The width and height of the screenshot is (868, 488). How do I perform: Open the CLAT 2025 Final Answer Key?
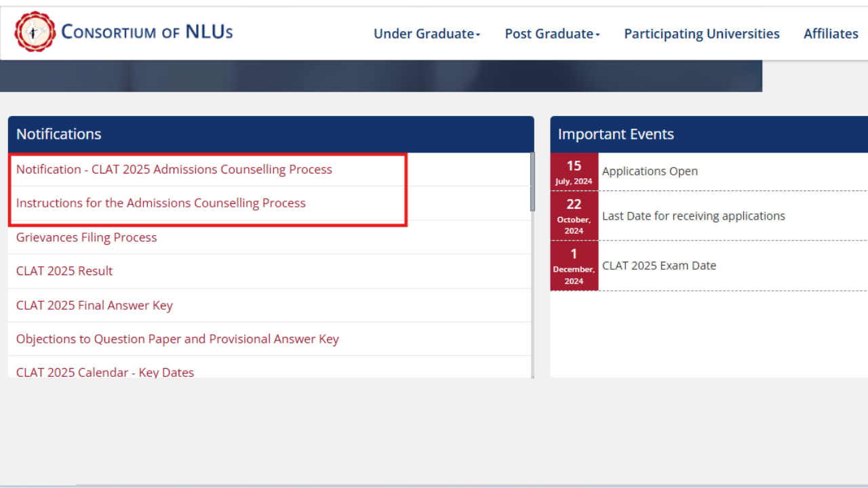94,305
